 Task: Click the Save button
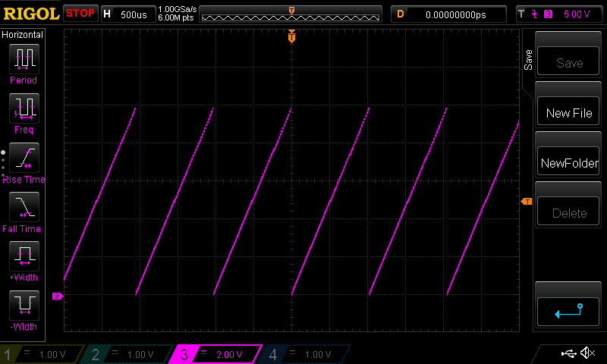pyautogui.click(x=568, y=61)
